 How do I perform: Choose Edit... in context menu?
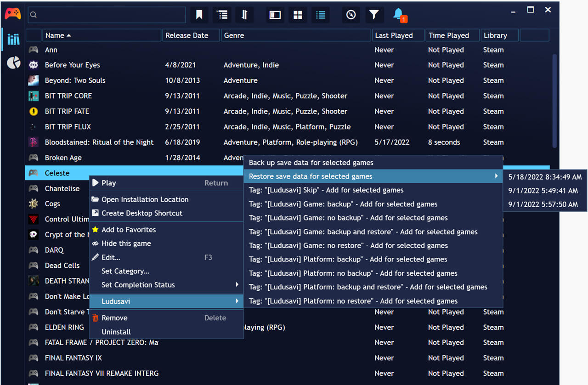[166, 257]
